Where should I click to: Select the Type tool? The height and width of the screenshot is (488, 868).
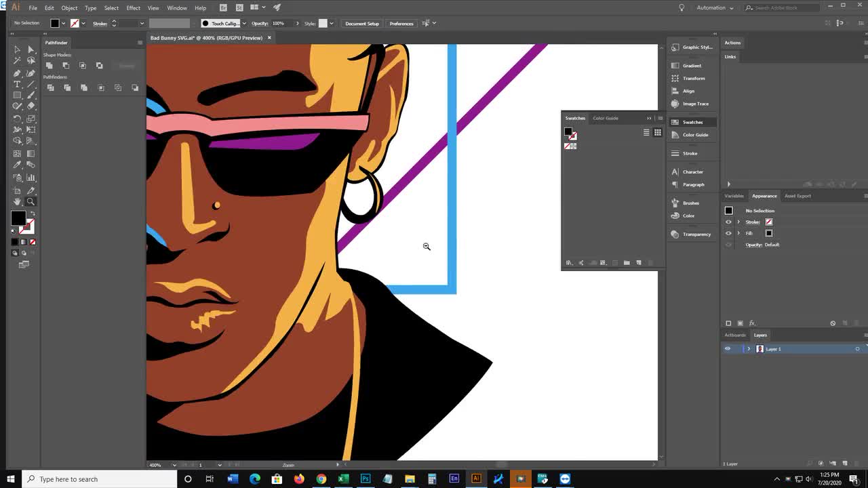pos(17,84)
